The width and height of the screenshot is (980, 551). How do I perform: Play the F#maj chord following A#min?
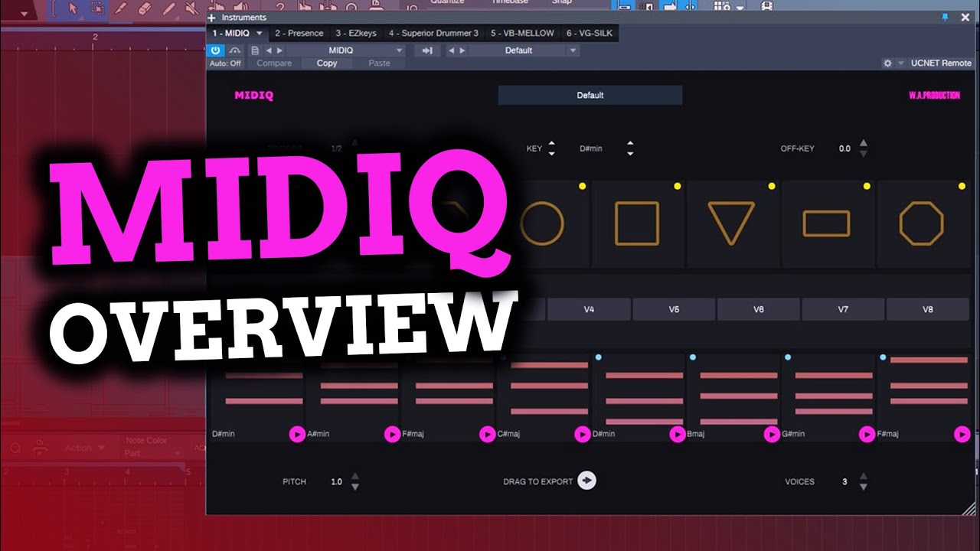487,434
